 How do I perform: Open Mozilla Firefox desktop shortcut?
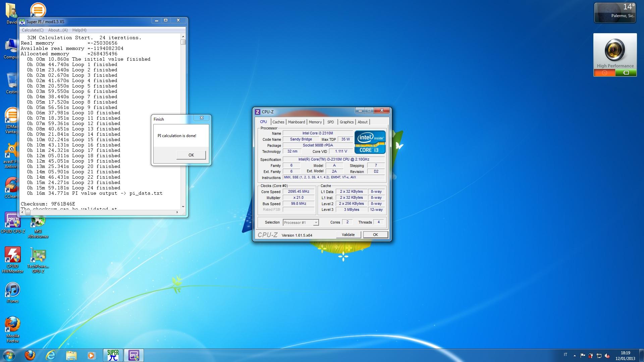pos(13,329)
